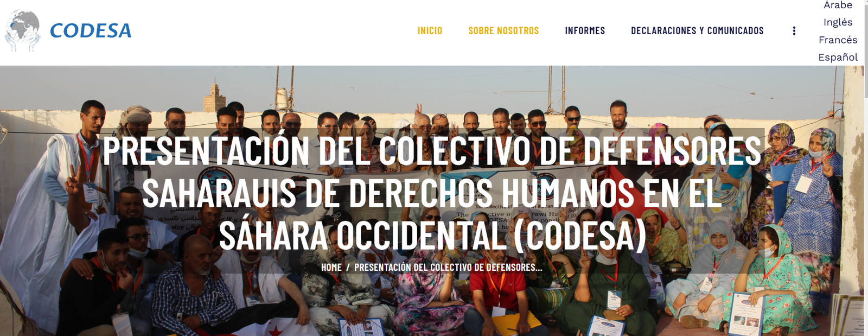Open the SOBRE NOSOTROS menu
This screenshot has width=868, height=336.
(x=503, y=31)
